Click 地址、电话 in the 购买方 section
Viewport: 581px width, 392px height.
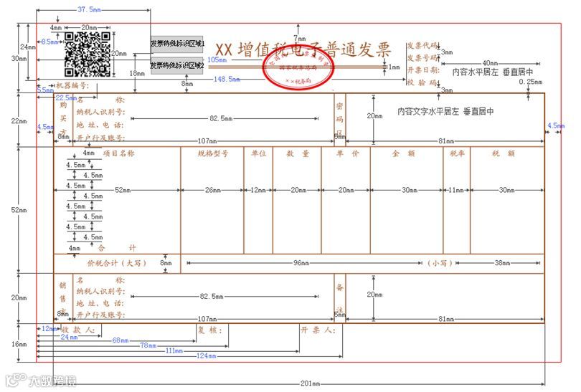click(x=100, y=125)
